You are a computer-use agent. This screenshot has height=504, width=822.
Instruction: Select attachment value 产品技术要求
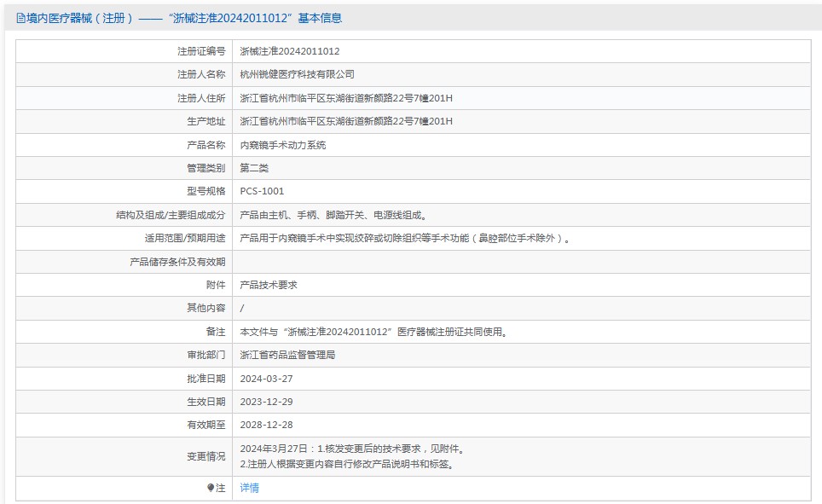pos(269,285)
